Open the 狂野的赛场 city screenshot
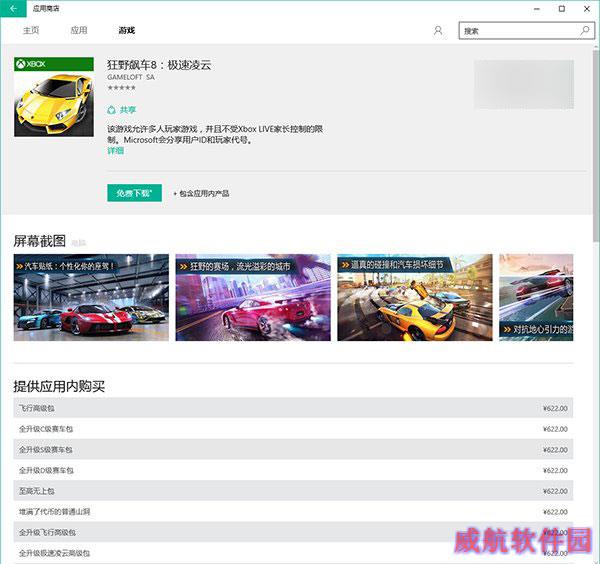Viewport: 600px width, 564px height. point(253,297)
